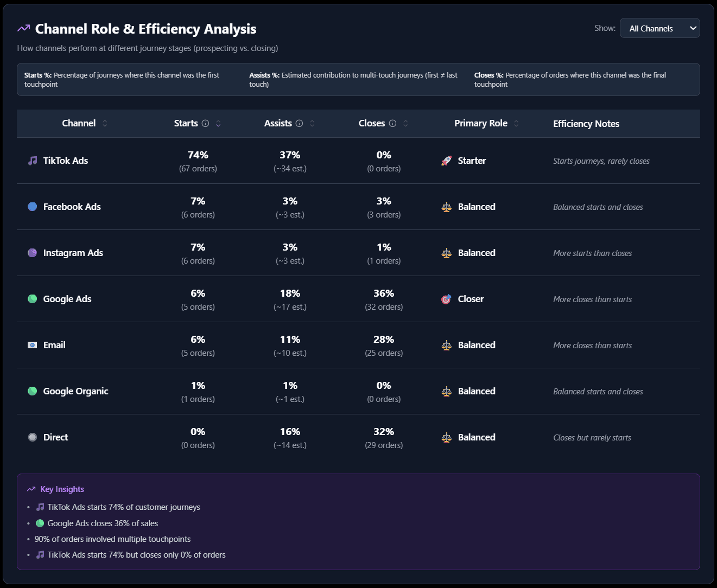Select the Facebook Ads blue channel dot
This screenshot has height=588, width=717.
pyautogui.click(x=32, y=206)
